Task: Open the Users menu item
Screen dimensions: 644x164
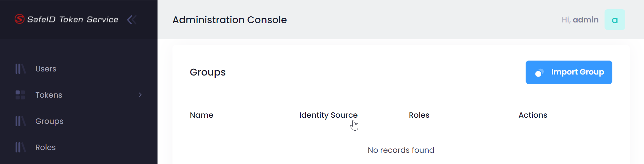Action: 46,69
